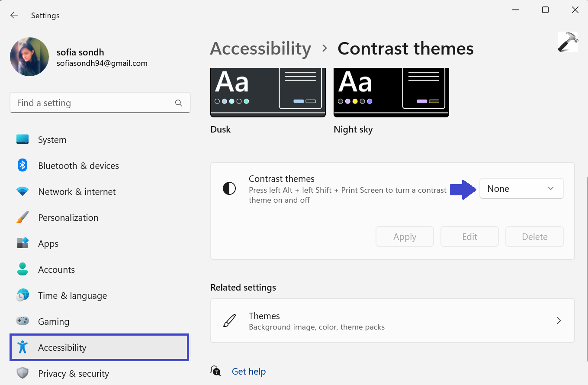Go to the Accounts settings section
This screenshot has width=588, height=385.
(x=56, y=269)
